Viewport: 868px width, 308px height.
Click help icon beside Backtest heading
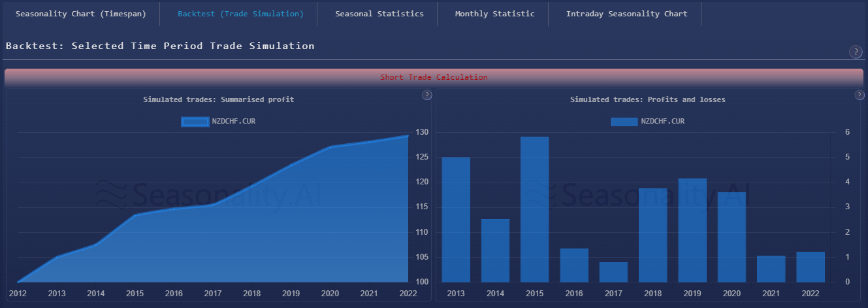pos(856,52)
